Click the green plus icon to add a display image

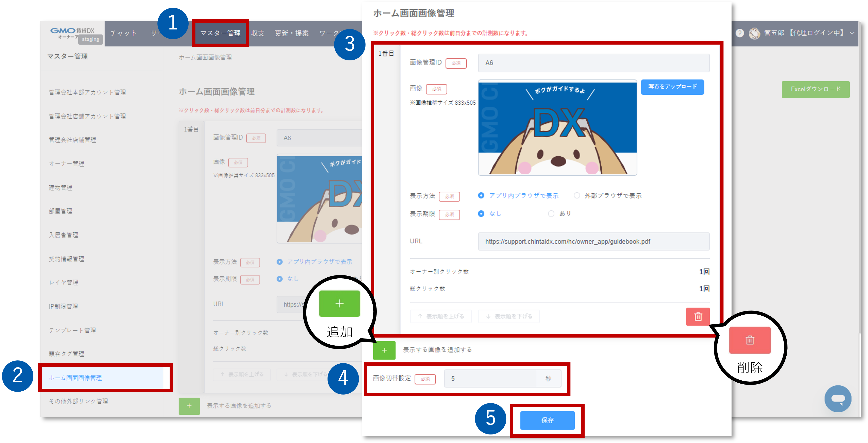pyautogui.click(x=384, y=350)
